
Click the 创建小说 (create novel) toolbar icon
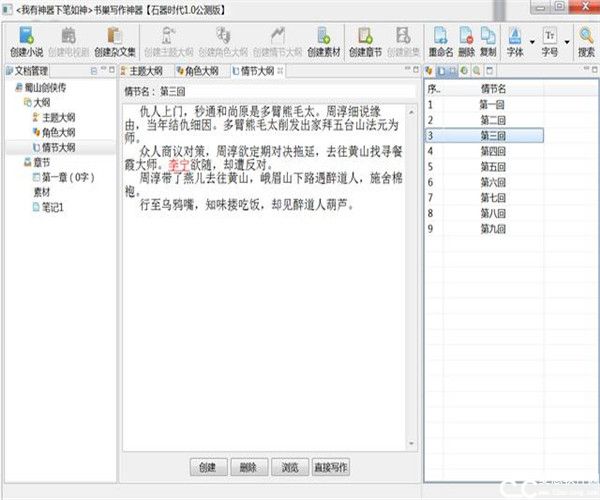point(25,37)
